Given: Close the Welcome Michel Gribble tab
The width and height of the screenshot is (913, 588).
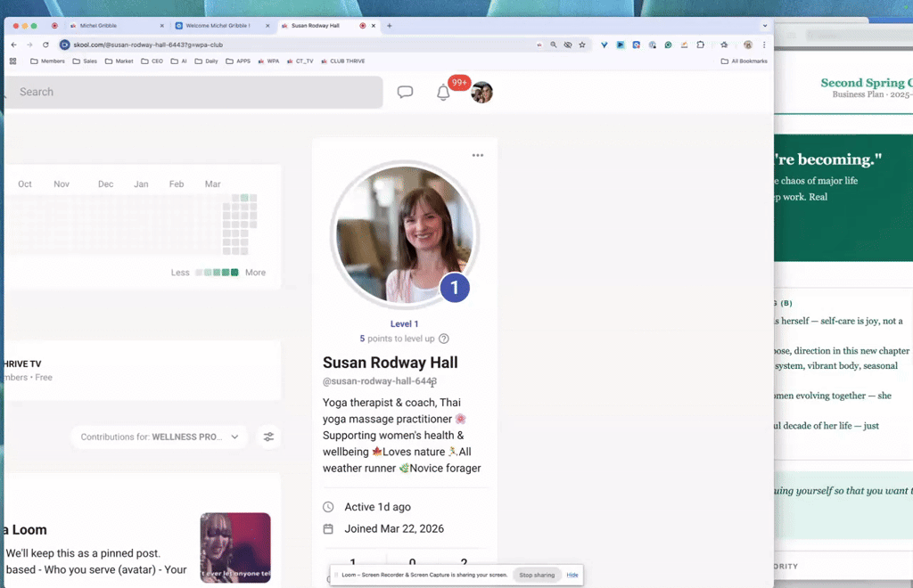Looking at the screenshot, I should pyautogui.click(x=267, y=26).
